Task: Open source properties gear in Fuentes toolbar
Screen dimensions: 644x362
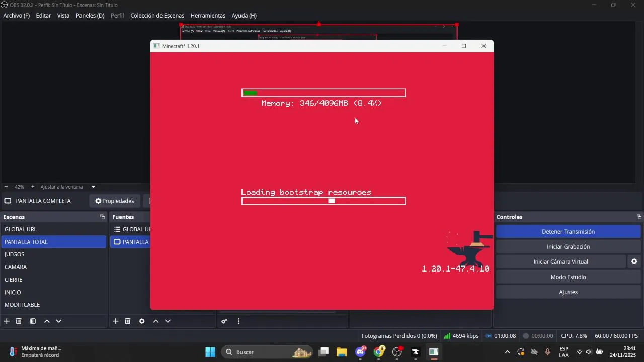Action: (142, 321)
